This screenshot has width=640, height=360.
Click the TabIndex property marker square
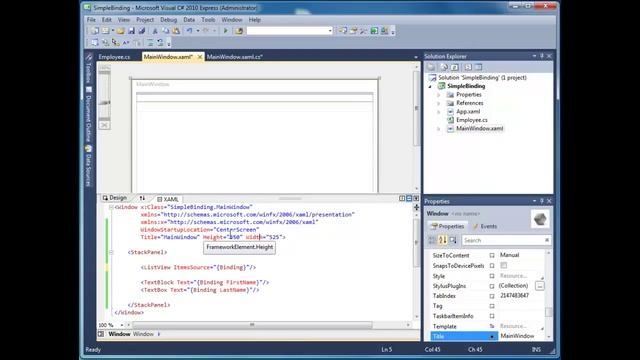[x=492, y=296]
